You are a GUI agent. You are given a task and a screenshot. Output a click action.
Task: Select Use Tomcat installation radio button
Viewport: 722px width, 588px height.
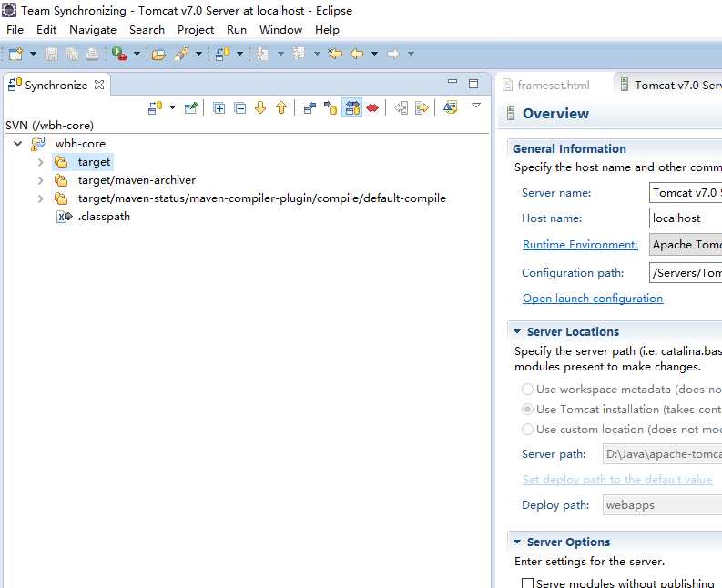coord(527,410)
